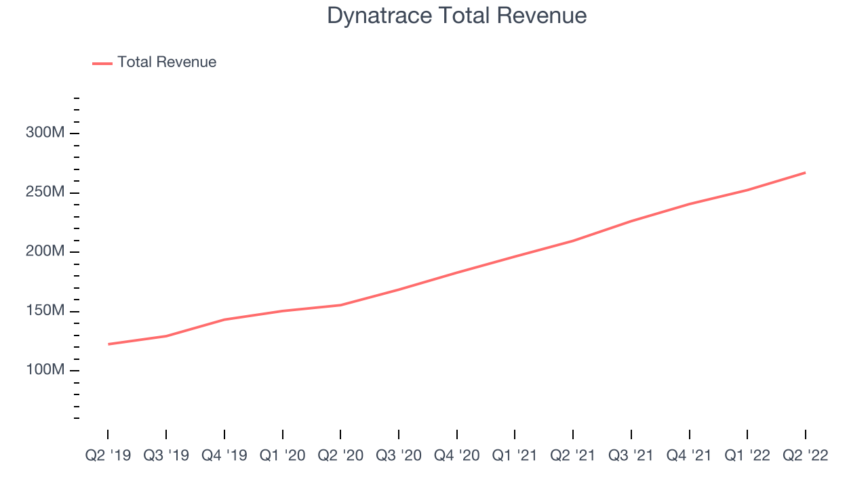Click the Q2 '19 x-axis label
The image size is (868, 488).
(x=108, y=455)
